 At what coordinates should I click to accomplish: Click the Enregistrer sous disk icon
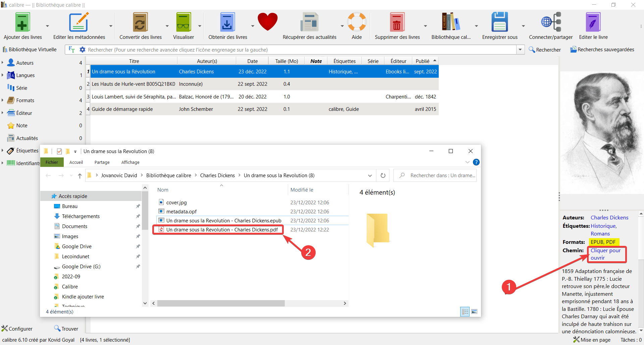(x=500, y=22)
